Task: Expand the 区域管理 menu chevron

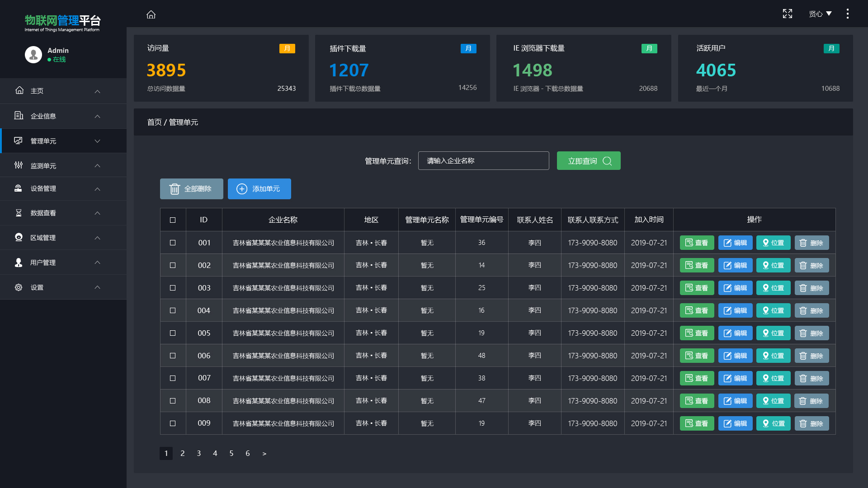Action: 97,238
